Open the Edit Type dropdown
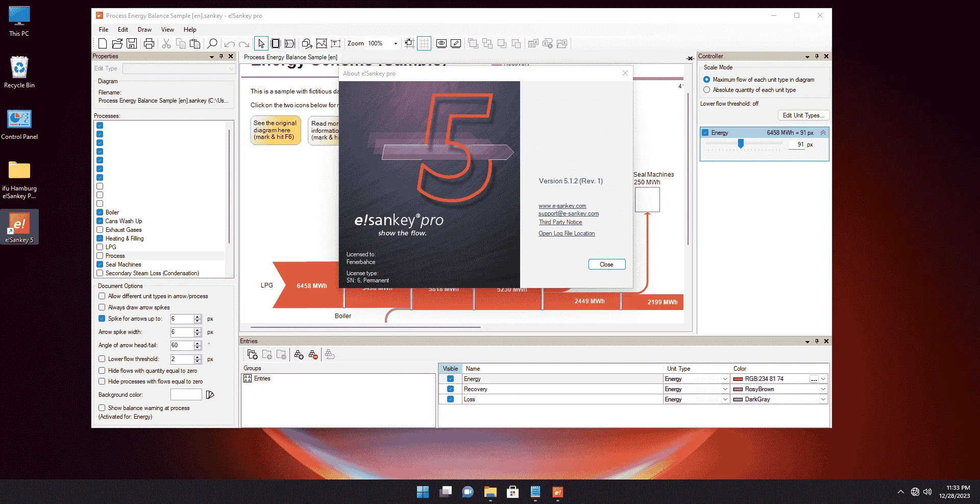This screenshot has height=504, width=980. [231, 68]
